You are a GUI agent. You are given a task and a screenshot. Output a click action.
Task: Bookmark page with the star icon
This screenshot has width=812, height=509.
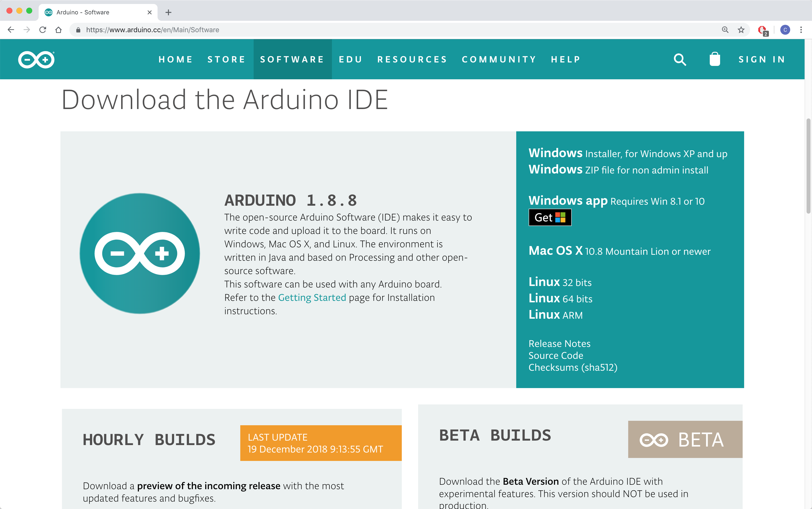click(x=741, y=30)
